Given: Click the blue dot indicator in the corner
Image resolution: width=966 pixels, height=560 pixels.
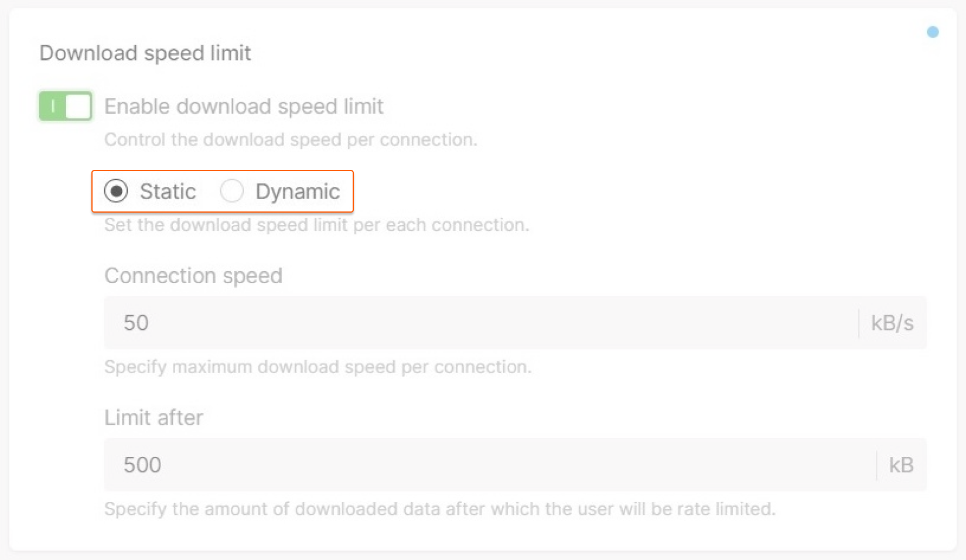Looking at the screenshot, I should 933,32.
